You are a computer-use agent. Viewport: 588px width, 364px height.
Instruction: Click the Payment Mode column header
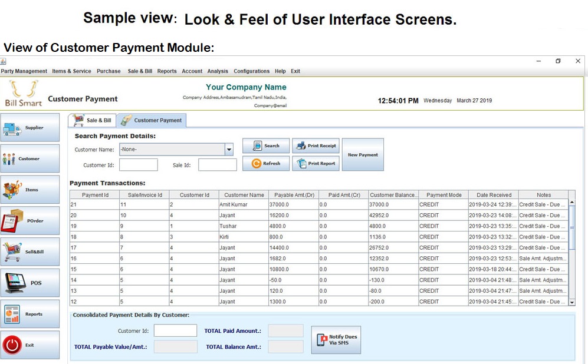(x=444, y=195)
